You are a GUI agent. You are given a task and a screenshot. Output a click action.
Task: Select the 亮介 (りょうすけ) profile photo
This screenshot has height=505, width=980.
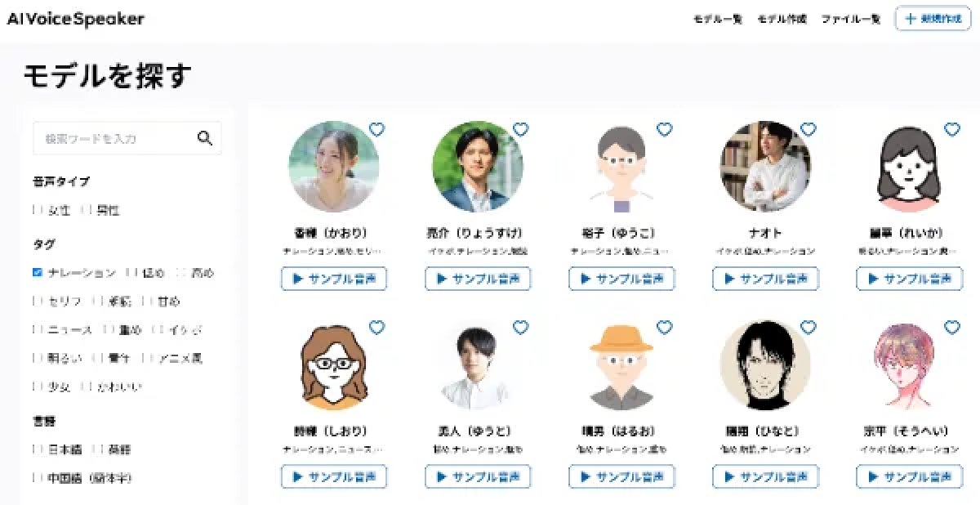click(478, 167)
